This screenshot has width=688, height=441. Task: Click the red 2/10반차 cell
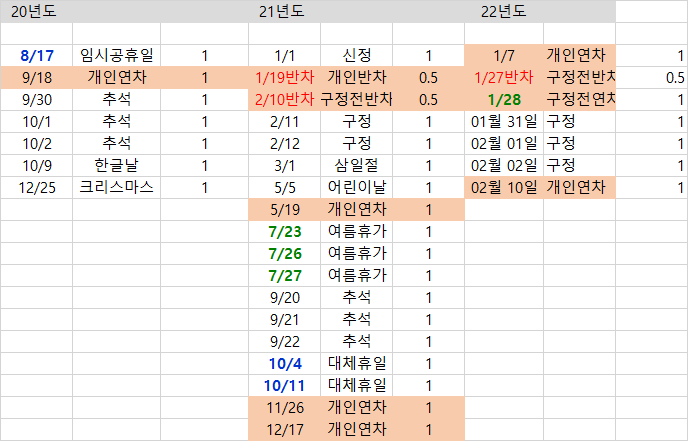284,99
